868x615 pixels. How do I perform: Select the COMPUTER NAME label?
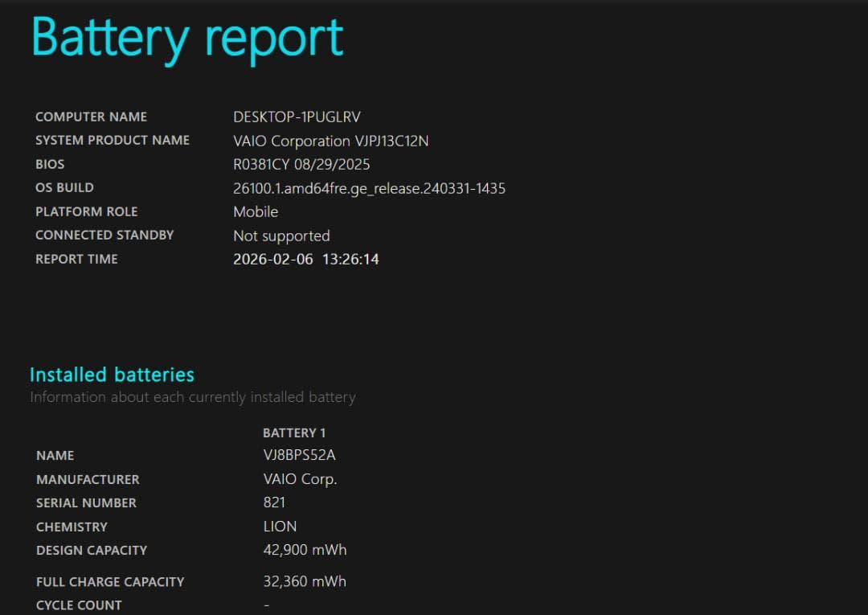pos(91,117)
